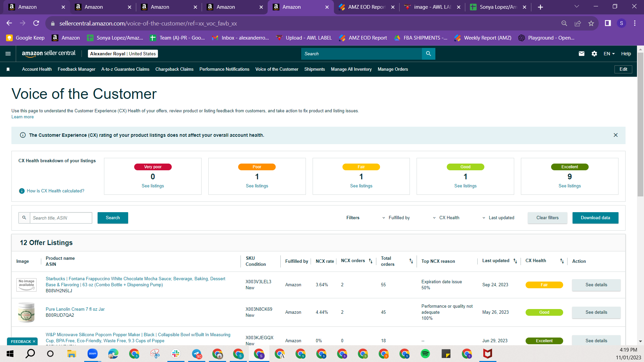Screen dimensions: 644x362
Task: Open Zoom from the taskbar
Action: pos(93,354)
